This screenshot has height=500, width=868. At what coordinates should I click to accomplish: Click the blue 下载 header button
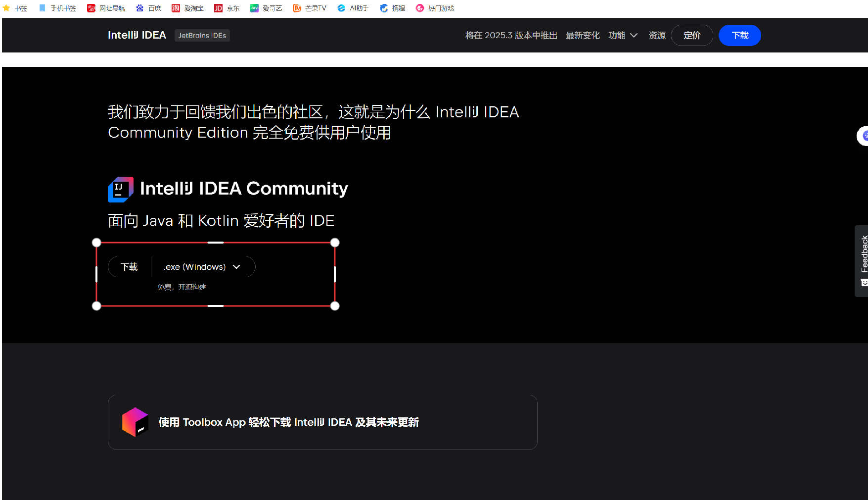coord(740,35)
